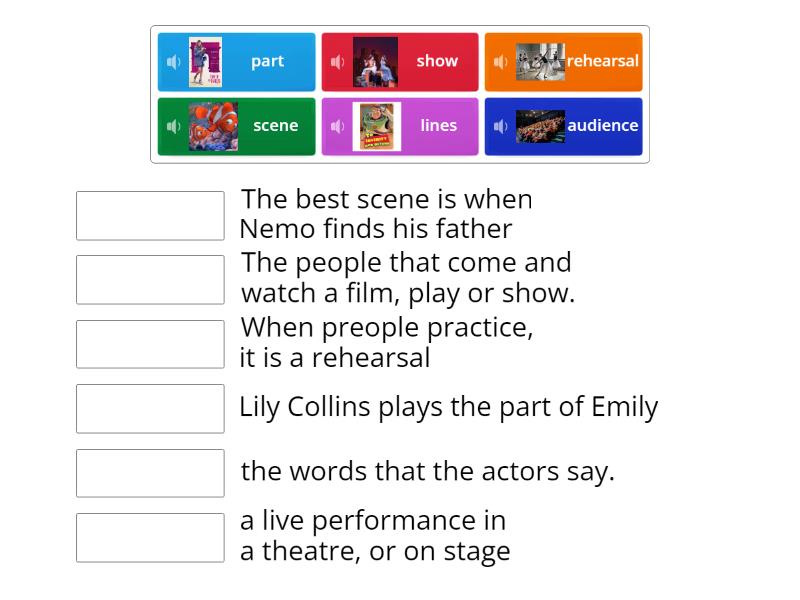Select the "scene" word card
Viewport: 800px width, 600px height.
(275, 126)
